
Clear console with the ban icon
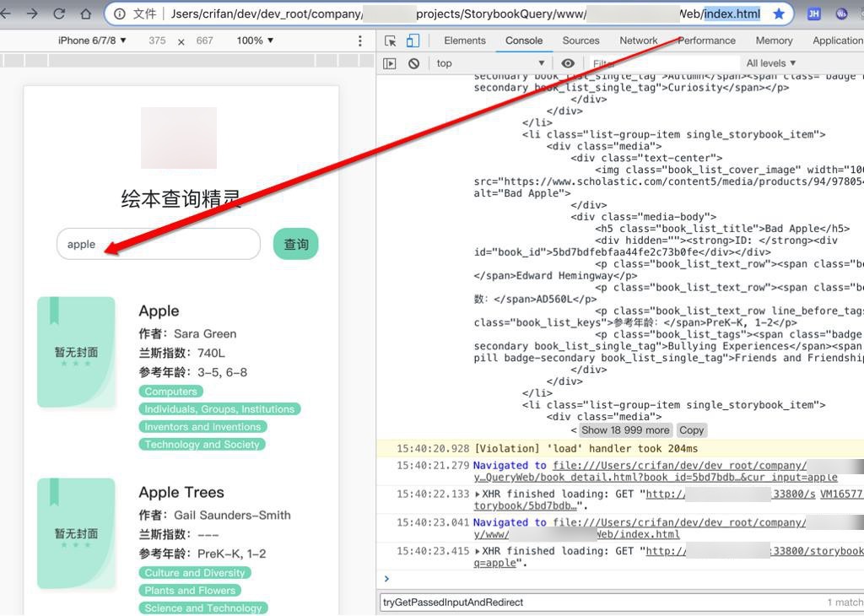point(413,63)
